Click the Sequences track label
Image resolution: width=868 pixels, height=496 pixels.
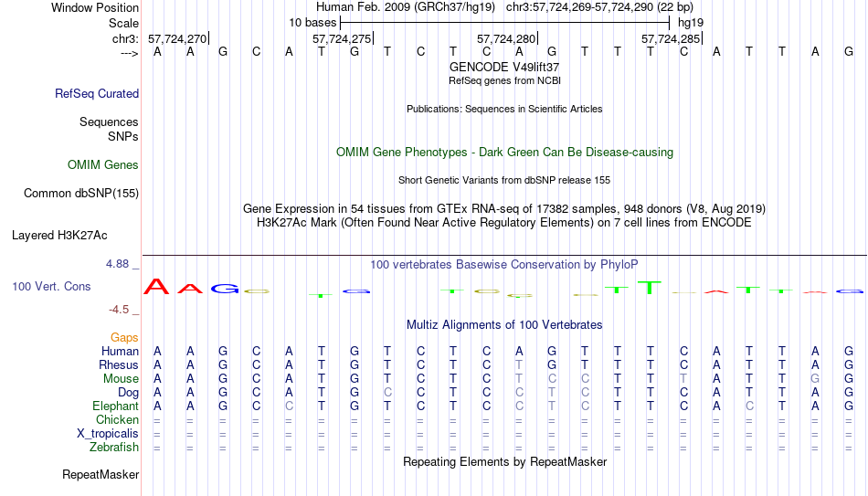[109, 121]
